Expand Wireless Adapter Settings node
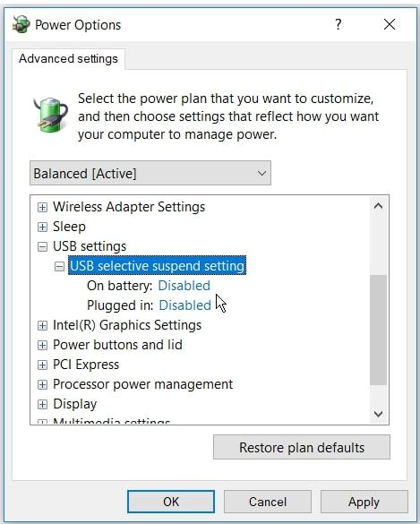Screen dimensions: 420x524 point(42,207)
